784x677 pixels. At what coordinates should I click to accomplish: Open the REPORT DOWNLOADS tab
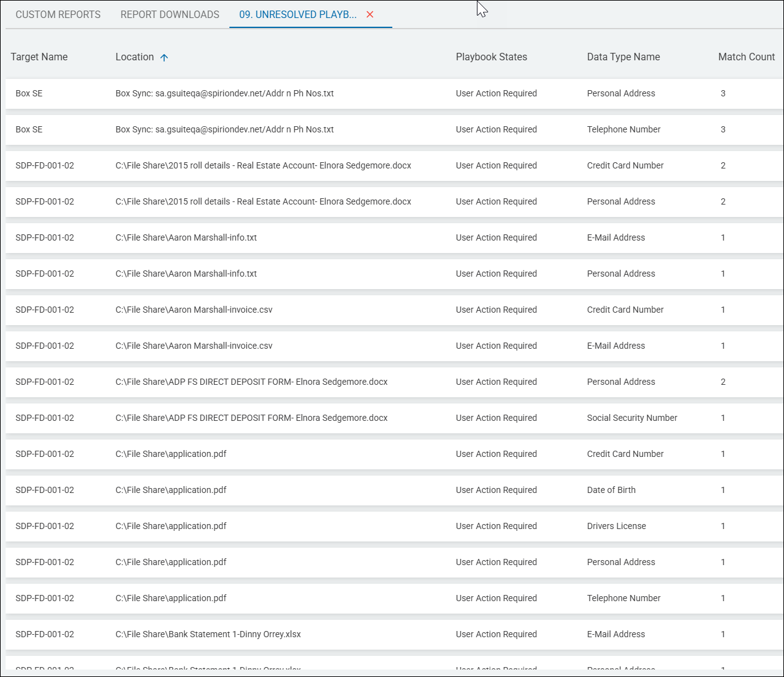169,14
